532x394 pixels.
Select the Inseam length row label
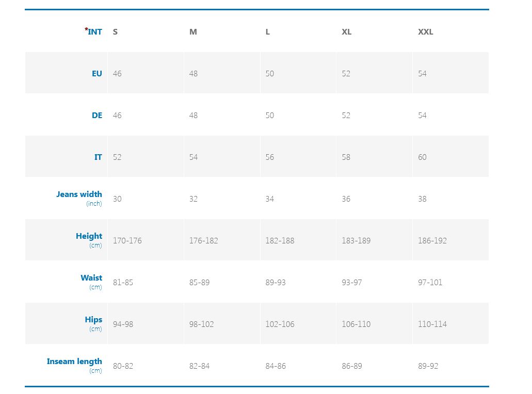(74, 362)
